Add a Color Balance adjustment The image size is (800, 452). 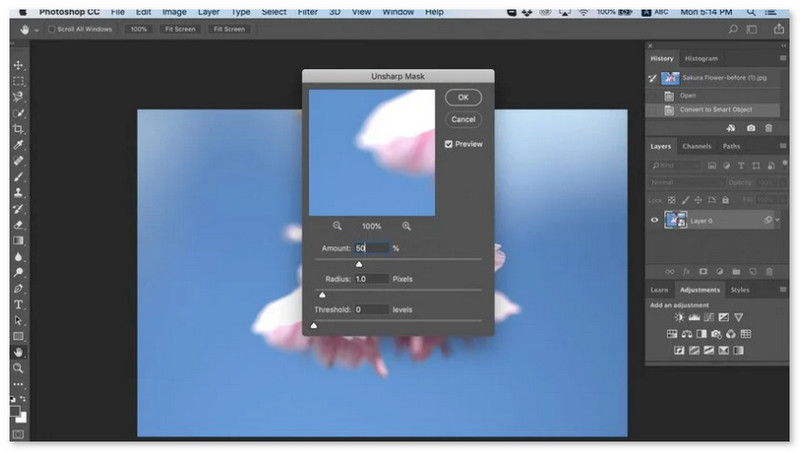(687, 334)
